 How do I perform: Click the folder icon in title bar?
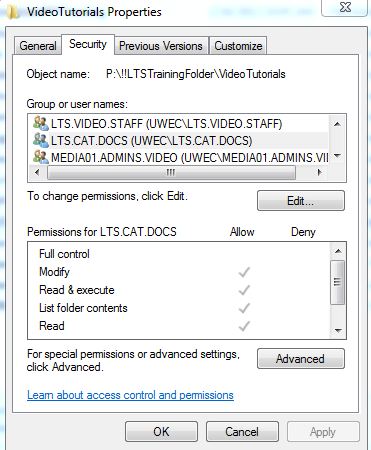click(12, 12)
